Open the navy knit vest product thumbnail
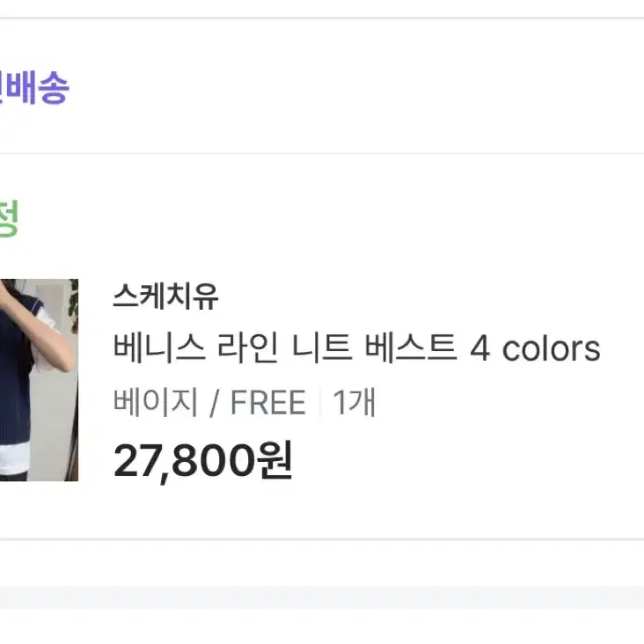 39,380
